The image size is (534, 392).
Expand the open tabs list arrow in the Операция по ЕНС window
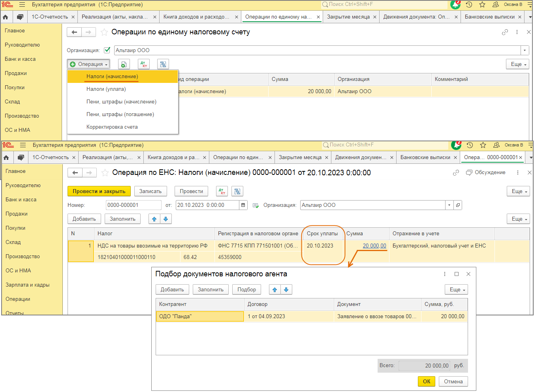coord(531,158)
